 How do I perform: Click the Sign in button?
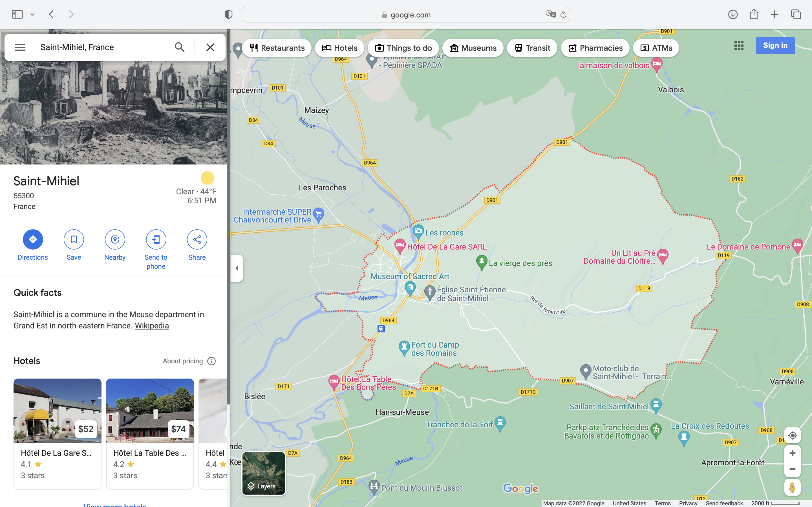[x=775, y=46]
